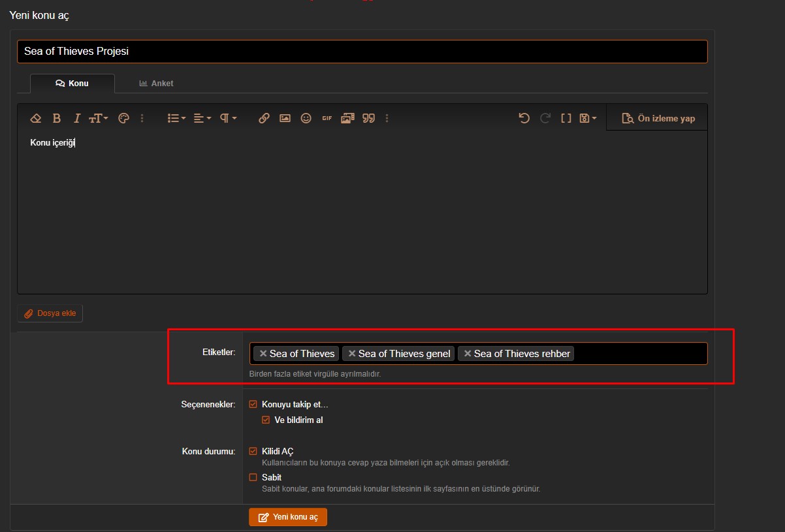Screen dimensions: 785x532
Task: Click the empty area of Etiketler input
Action: pos(640,353)
